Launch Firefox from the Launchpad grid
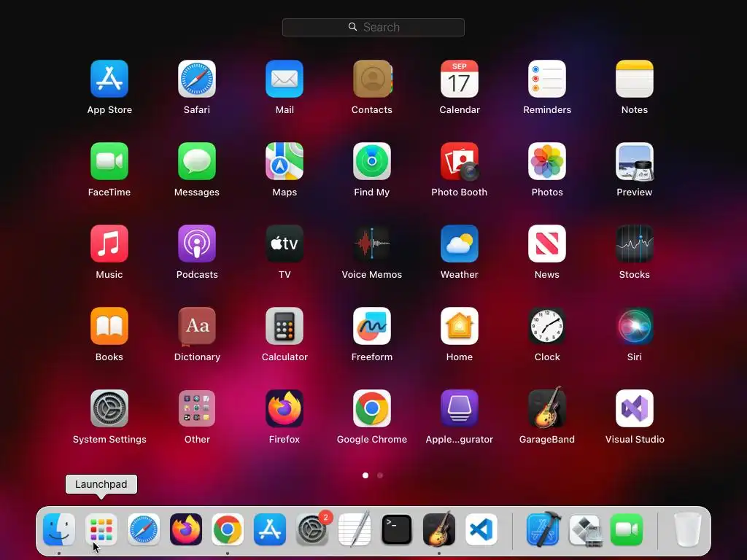 pyautogui.click(x=285, y=408)
